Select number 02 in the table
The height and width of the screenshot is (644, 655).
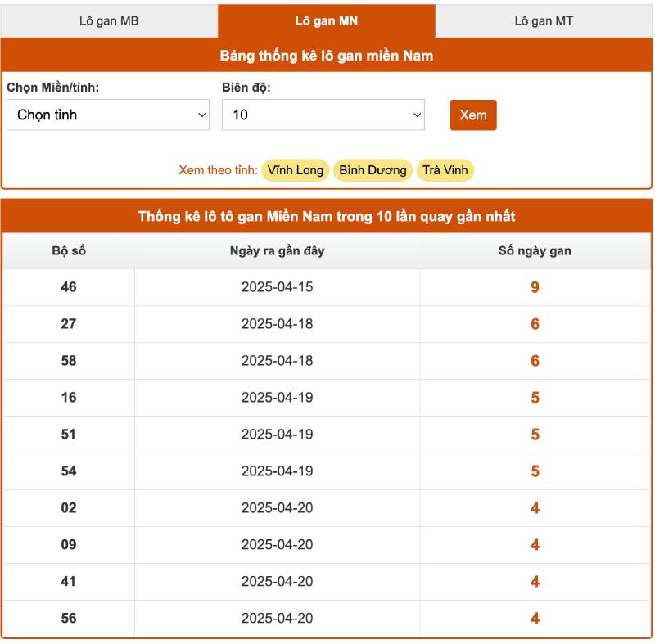[69, 508]
